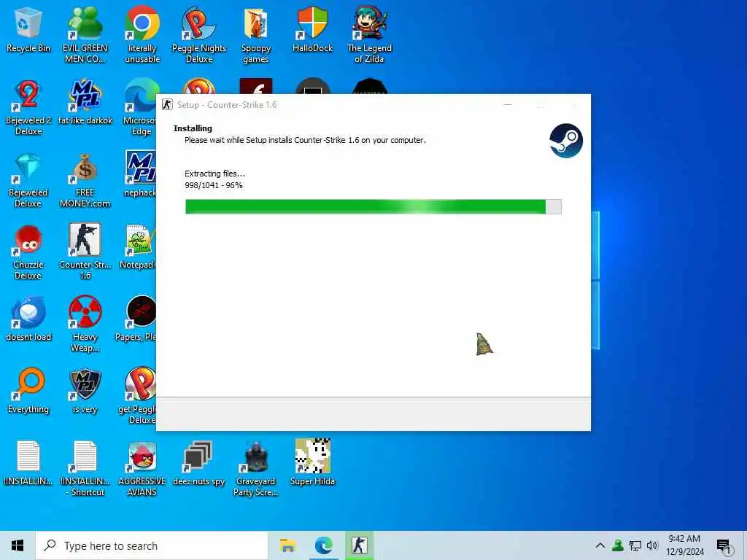Viewport: 747px width, 560px height.
Task: Open the Recycle Bin desktop icon
Action: coord(28,29)
